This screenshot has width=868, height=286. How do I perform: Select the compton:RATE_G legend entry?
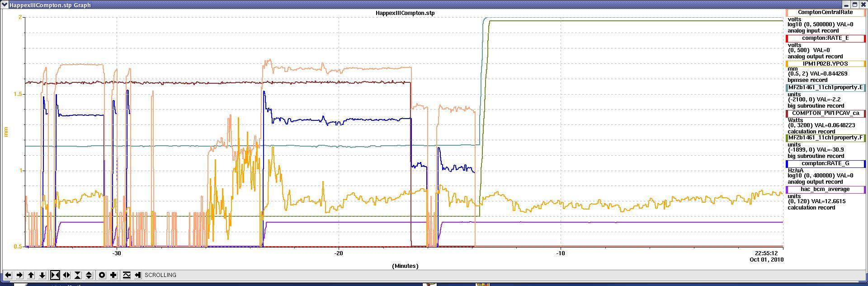point(826,163)
